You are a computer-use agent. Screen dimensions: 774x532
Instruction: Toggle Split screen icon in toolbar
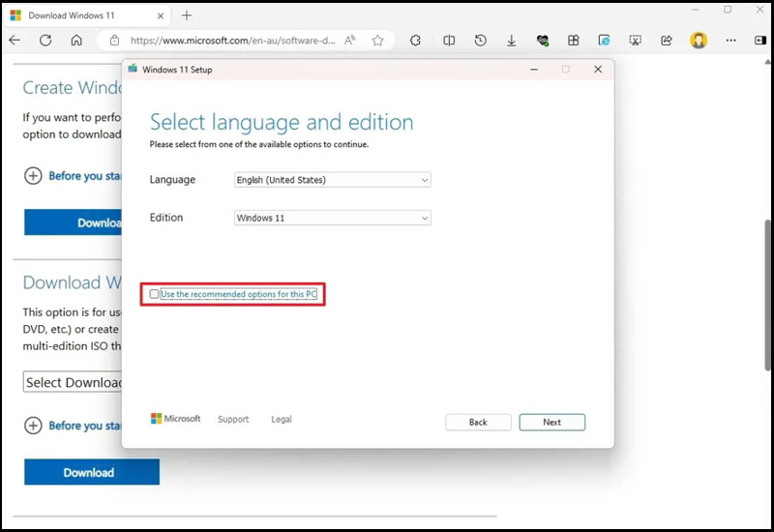(449, 41)
